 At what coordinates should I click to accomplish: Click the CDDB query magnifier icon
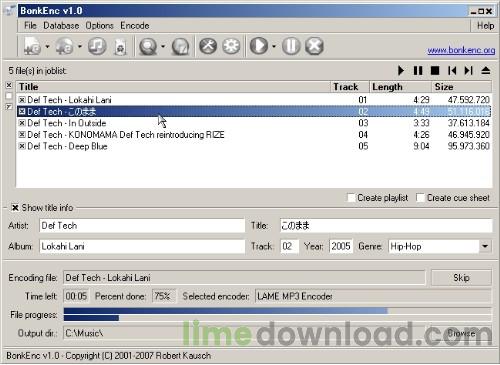click(x=148, y=46)
